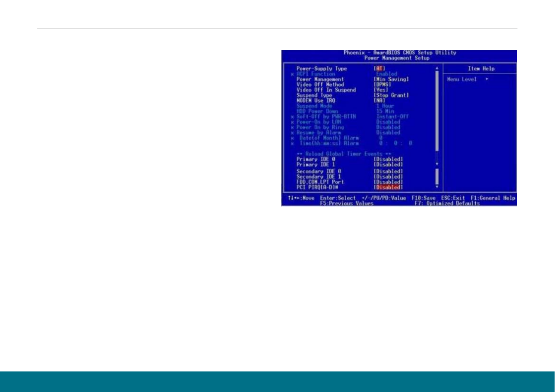Select the Video Off In Suspend label
This screenshot has width=555, height=392.
click(x=326, y=90)
